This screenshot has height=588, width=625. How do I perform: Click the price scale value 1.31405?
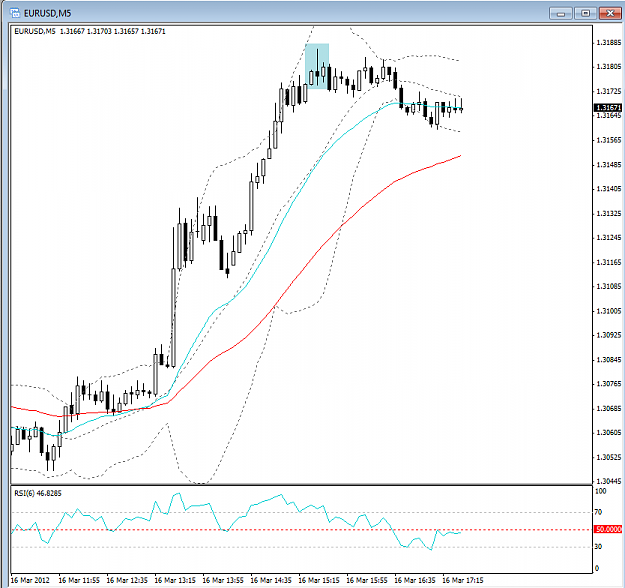[x=609, y=189]
